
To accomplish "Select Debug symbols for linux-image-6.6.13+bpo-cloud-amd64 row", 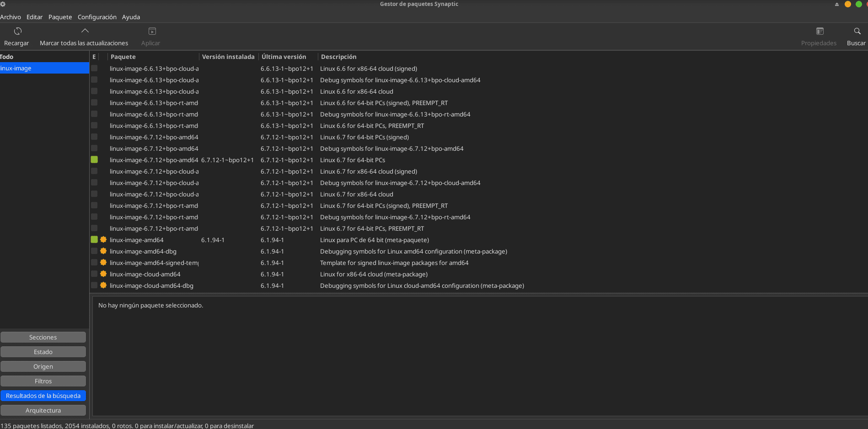I will tap(479, 80).
